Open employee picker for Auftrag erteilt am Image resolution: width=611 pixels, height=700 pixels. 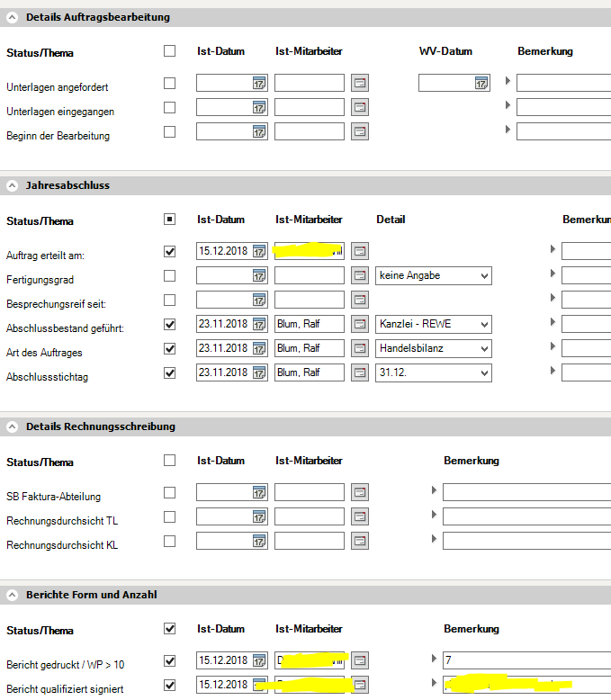coord(360,251)
